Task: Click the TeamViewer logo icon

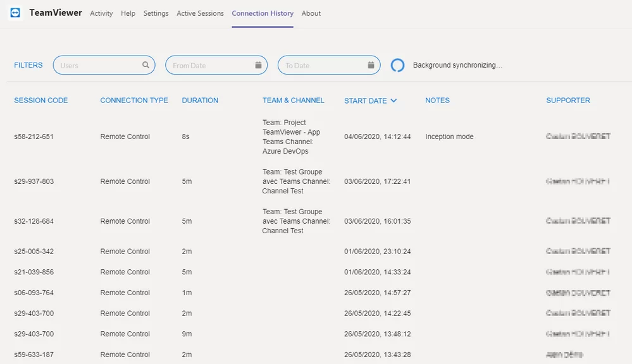Action: coord(16,13)
